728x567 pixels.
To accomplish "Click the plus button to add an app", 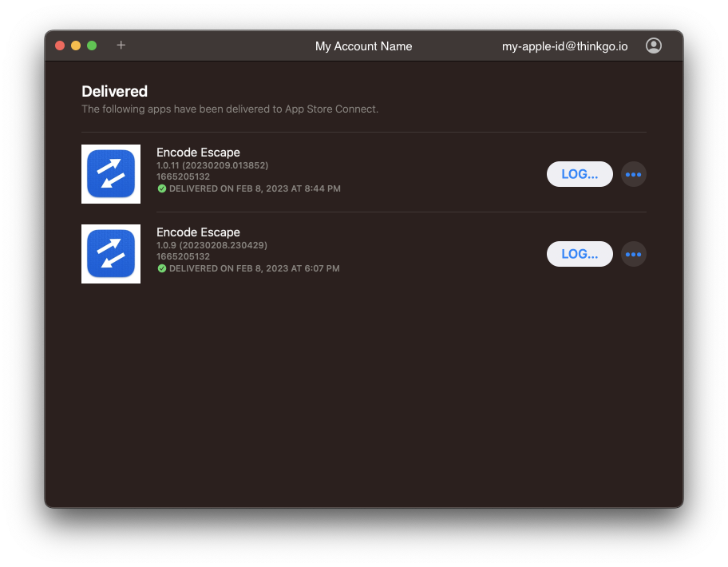I will (x=121, y=46).
